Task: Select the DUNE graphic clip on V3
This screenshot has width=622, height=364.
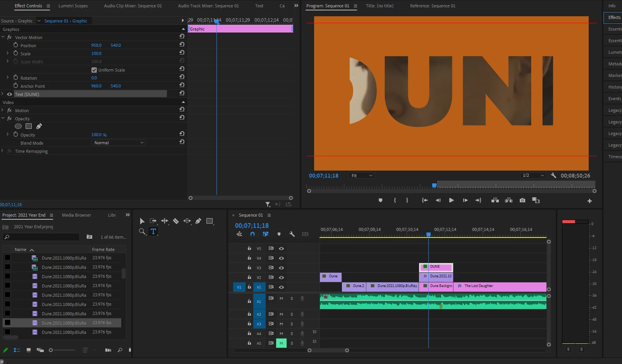Action: tap(436, 267)
